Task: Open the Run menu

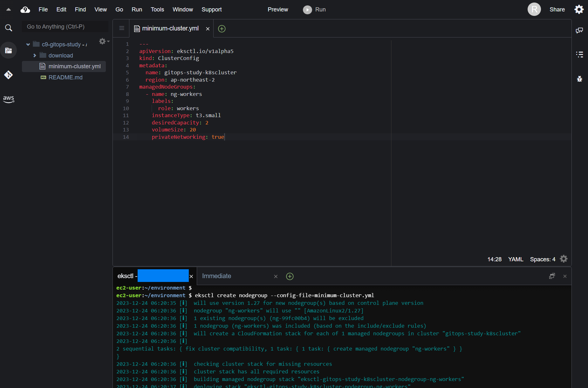Action: [x=137, y=10]
